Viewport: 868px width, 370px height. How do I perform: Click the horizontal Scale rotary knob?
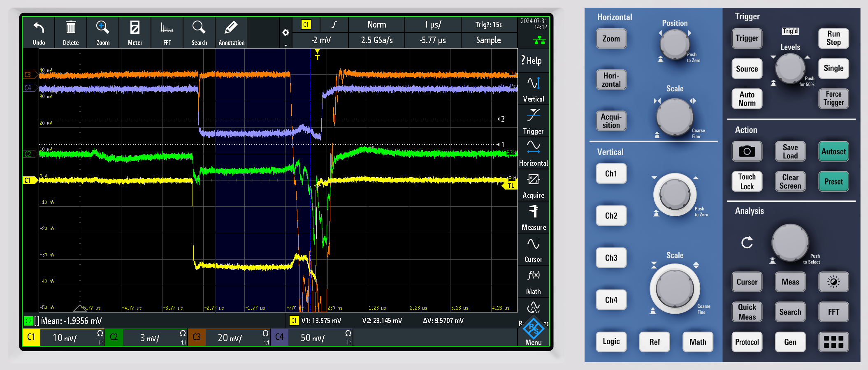[675, 117]
